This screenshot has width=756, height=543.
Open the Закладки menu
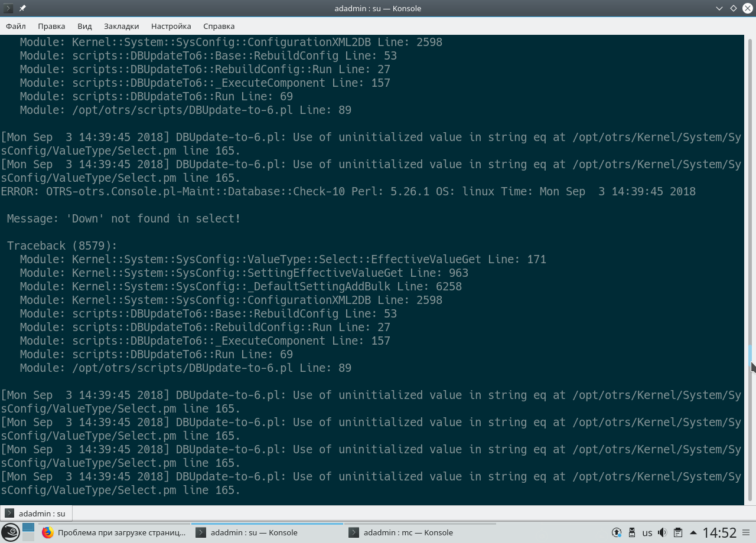pyautogui.click(x=122, y=26)
